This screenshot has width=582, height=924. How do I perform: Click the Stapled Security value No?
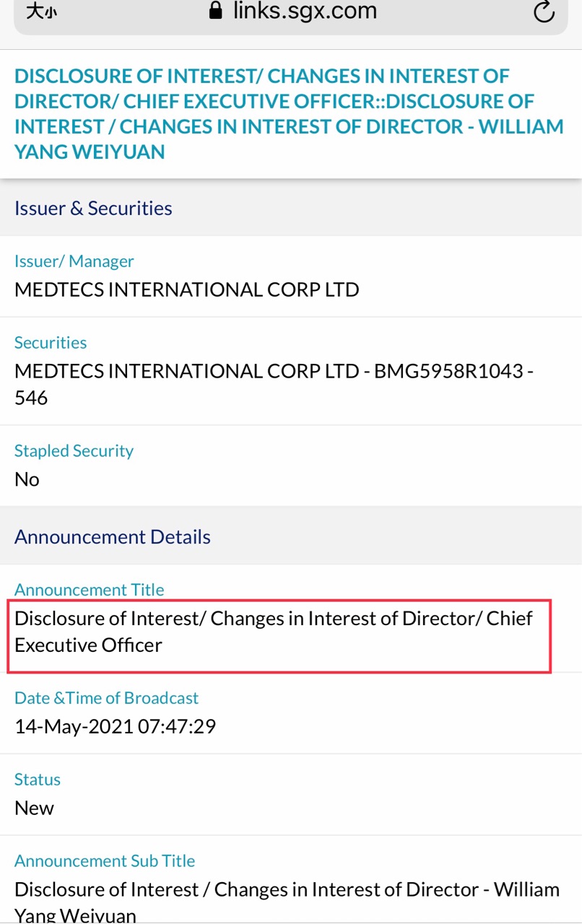pyautogui.click(x=27, y=480)
